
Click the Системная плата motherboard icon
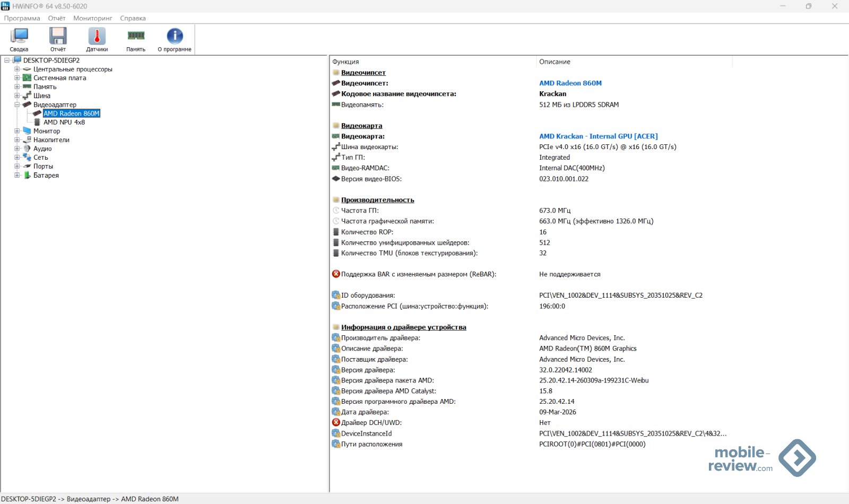coord(27,78)
